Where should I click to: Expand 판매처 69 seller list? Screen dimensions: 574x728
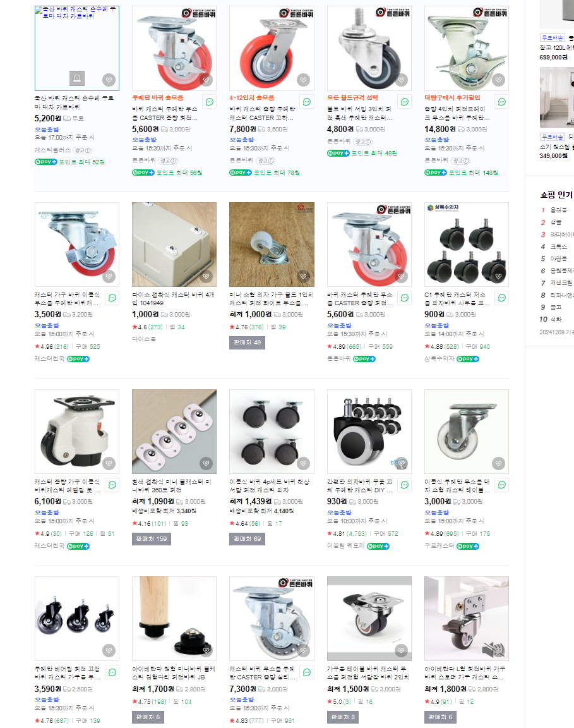point(248,539)
